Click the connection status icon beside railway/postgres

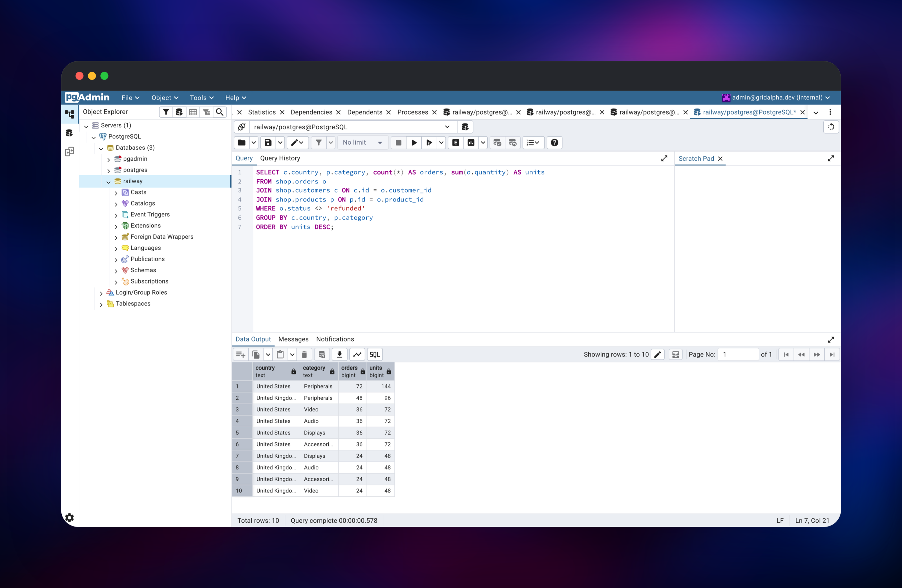pos(242,127)
